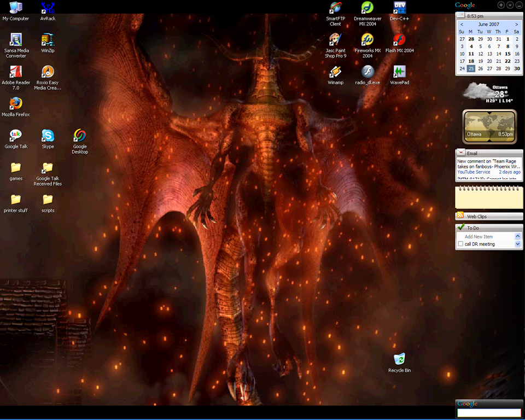Open the Google Desktop shortcut
The height and width of the screenshot is (420, 525).
click(x=80, y=142)
